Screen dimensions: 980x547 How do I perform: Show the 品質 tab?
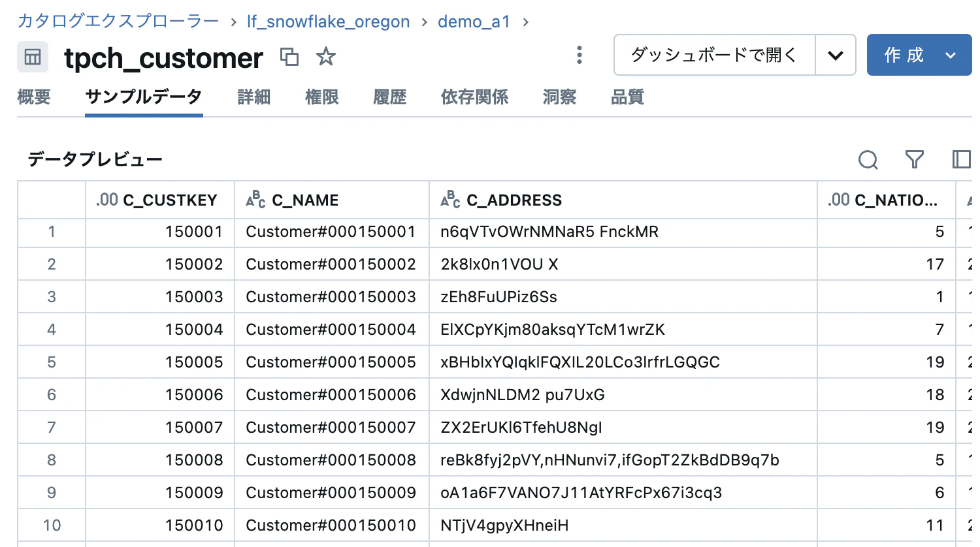pos(628,97)
